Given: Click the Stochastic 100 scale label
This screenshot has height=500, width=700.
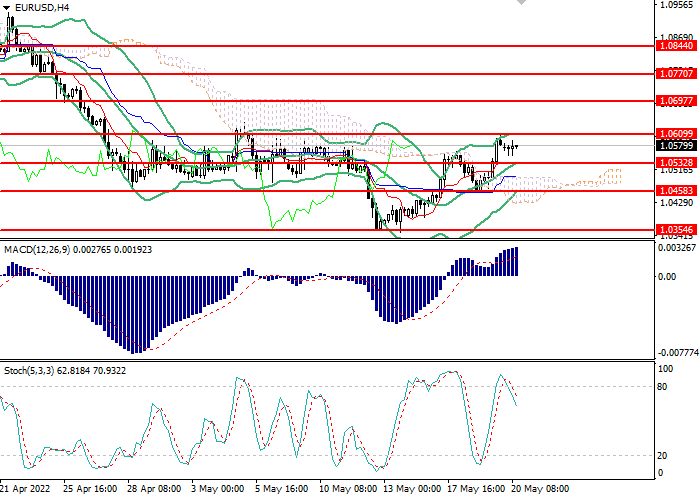Looking at the screenshot, I should coord(666,369).
